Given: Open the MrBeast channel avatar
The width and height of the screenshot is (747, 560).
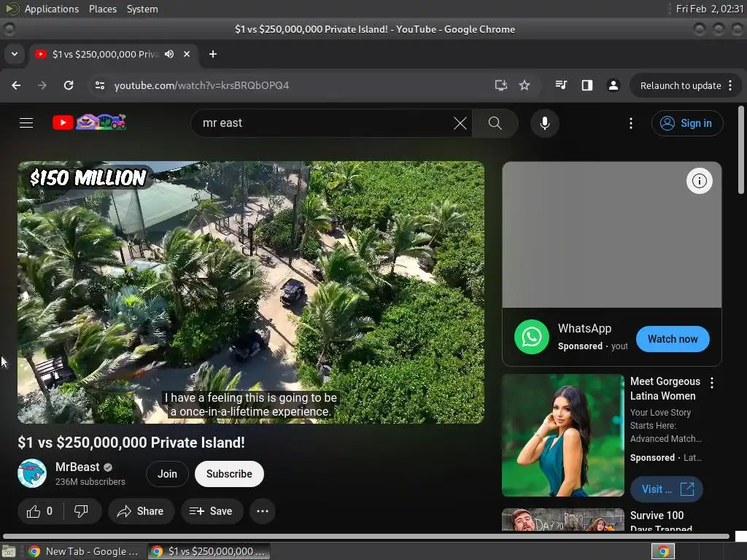Looking at the screenshot, I should 32,473.
